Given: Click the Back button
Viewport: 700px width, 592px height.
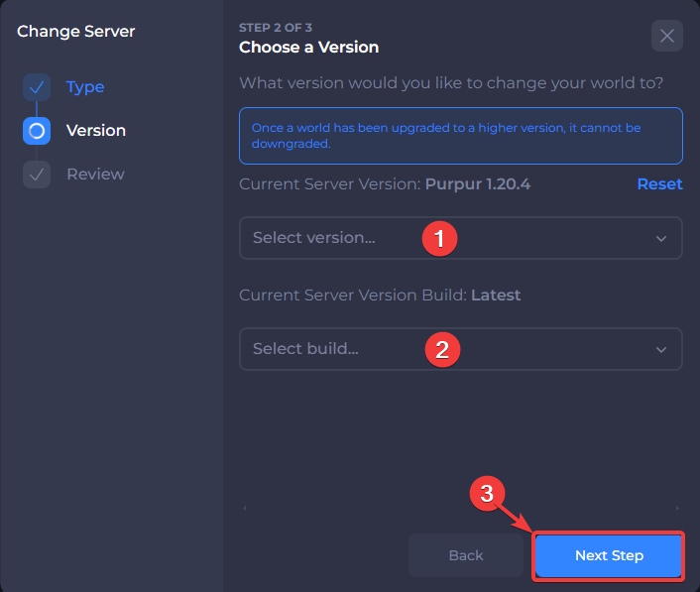Looking at the screenshot, I should point(466,556).
